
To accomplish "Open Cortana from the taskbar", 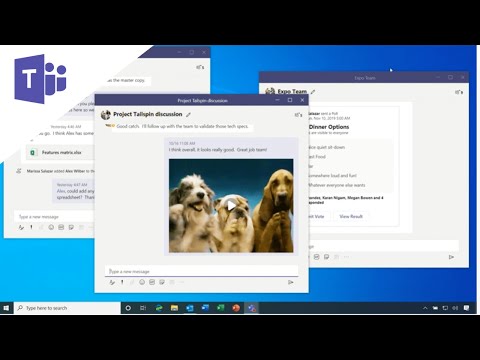I will [128, 308].
